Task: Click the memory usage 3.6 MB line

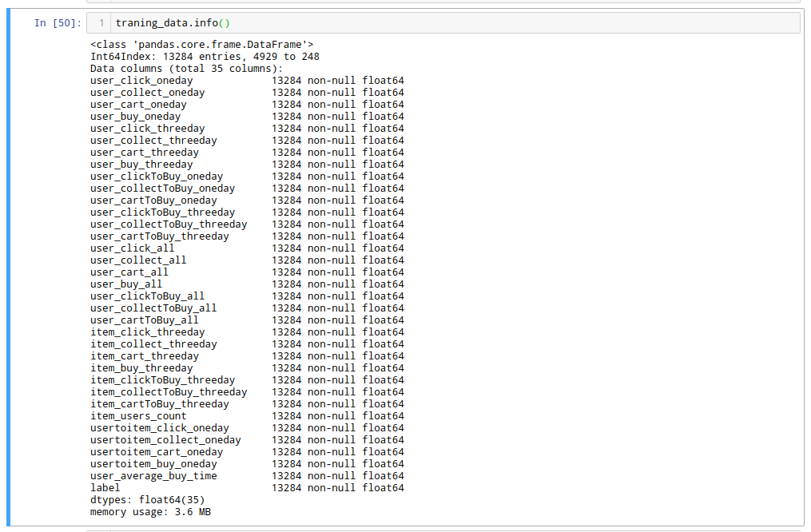Action: tap(150, 512)
